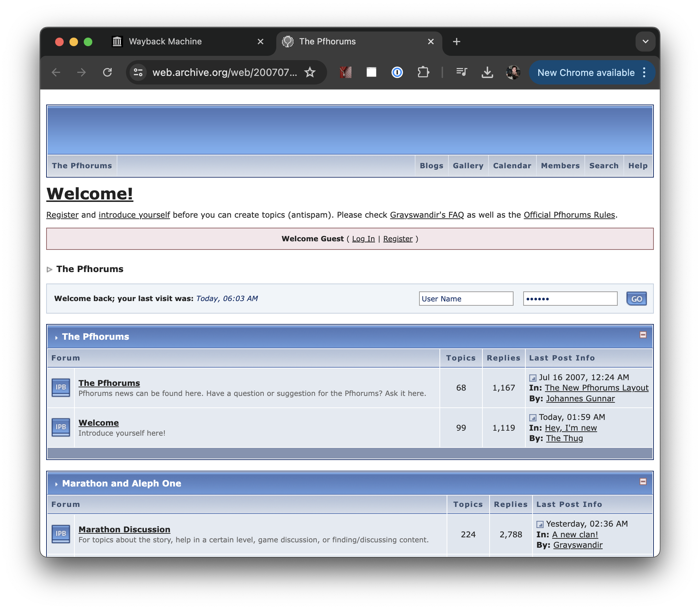This screenshot has height=610, width=700.
Task: Open the red curtain extension icon
Action: (x=345, y=72)
